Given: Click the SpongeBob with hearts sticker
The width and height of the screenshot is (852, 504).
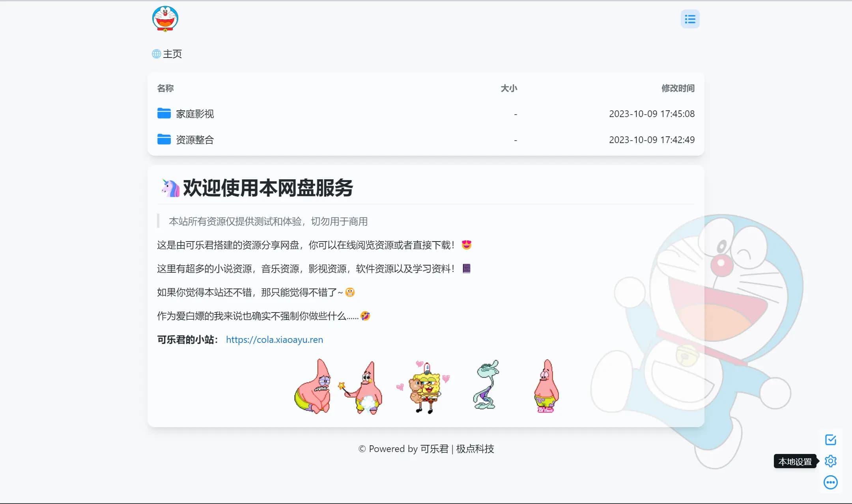Looking at the screenshot, I should 424,387.
